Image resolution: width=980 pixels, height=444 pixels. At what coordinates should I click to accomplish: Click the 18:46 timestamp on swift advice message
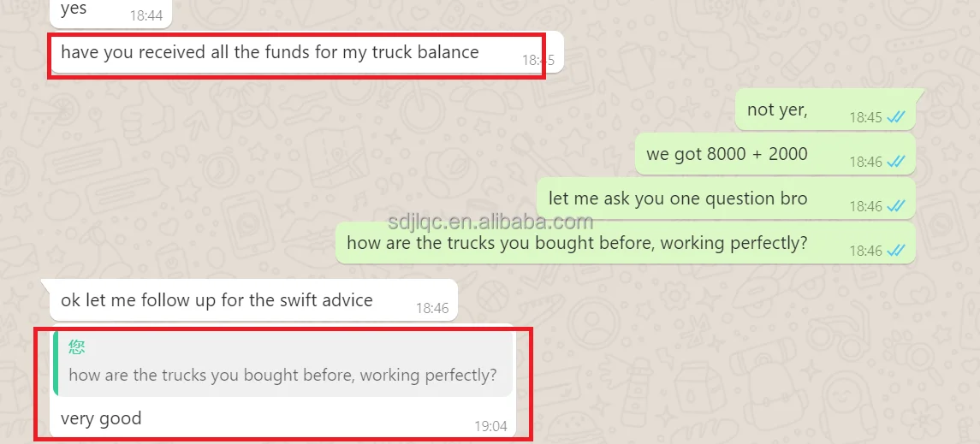[x=432, y=309]
